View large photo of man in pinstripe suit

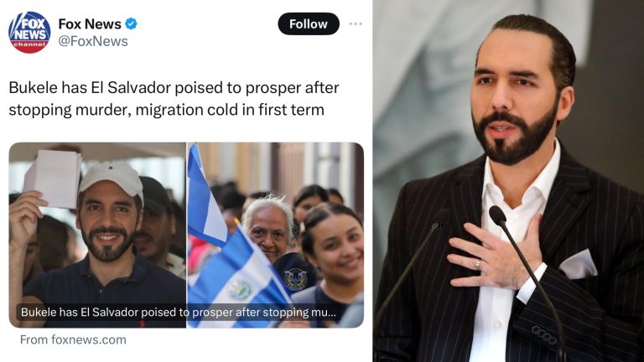[x=508, y=181]
